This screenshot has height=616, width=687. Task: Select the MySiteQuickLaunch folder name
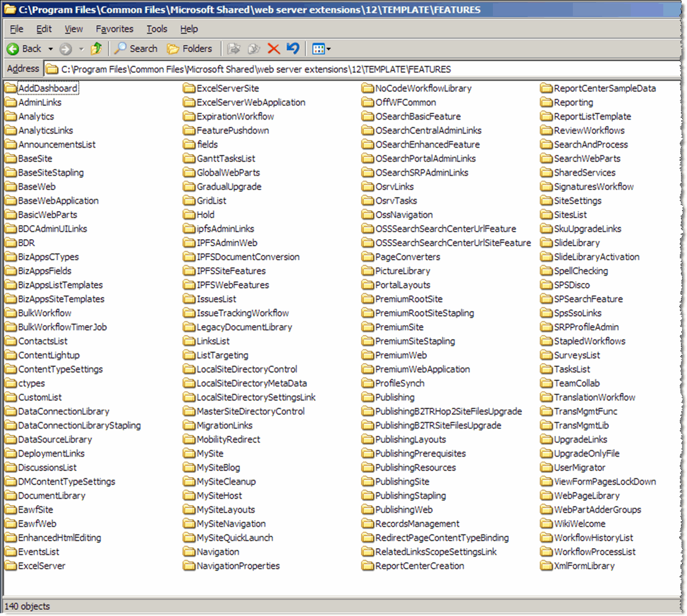(235, 538)
